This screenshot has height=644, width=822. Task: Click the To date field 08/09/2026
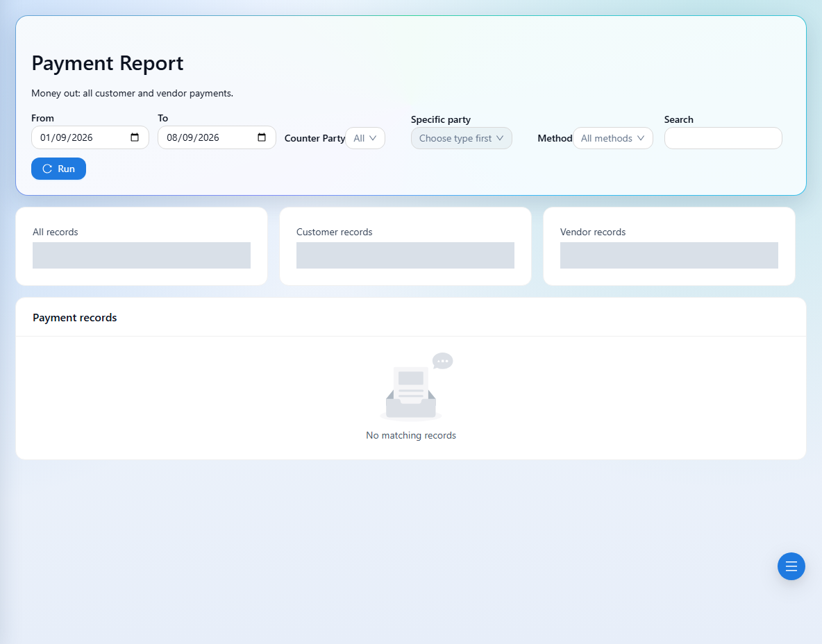coord(217,137)
